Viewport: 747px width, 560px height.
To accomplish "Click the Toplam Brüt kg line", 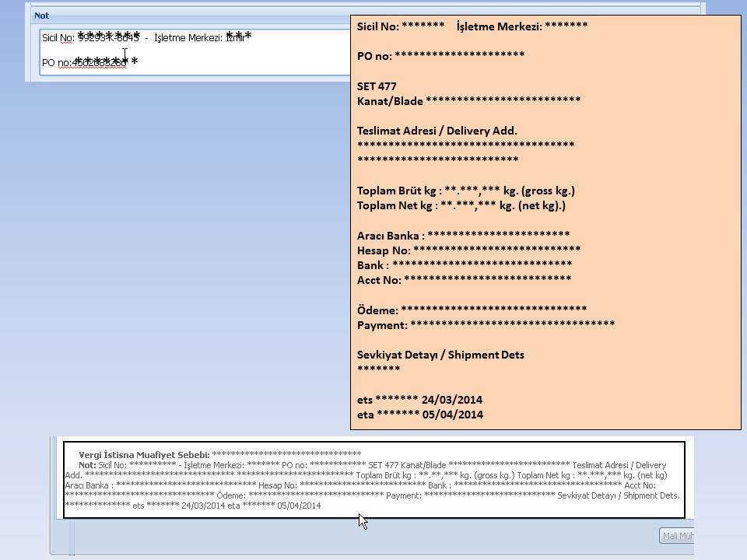I will pyautogui.click(x=465, y=191).
